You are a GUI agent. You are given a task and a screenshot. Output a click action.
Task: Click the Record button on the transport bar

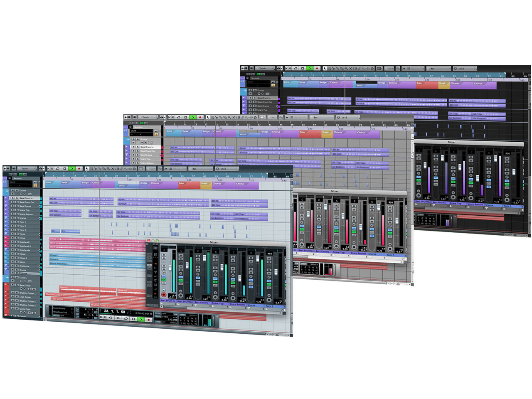click(148, 319)
